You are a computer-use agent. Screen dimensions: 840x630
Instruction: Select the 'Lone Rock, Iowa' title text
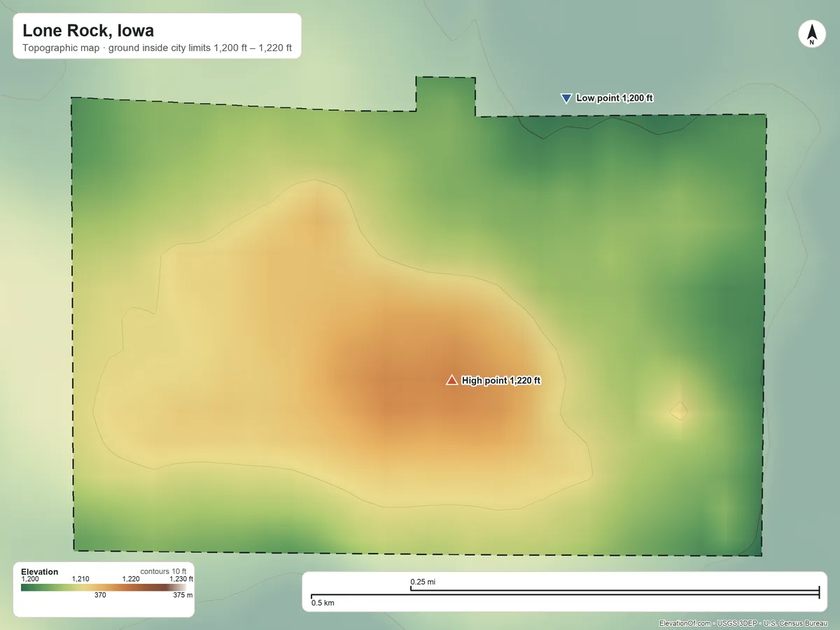pos(88,31)
